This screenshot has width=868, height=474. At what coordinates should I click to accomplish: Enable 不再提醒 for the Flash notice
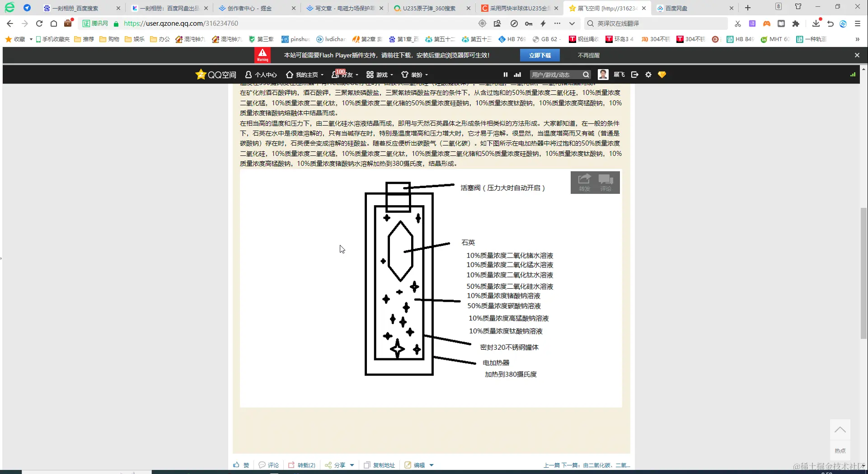click(x=588, y=55)
